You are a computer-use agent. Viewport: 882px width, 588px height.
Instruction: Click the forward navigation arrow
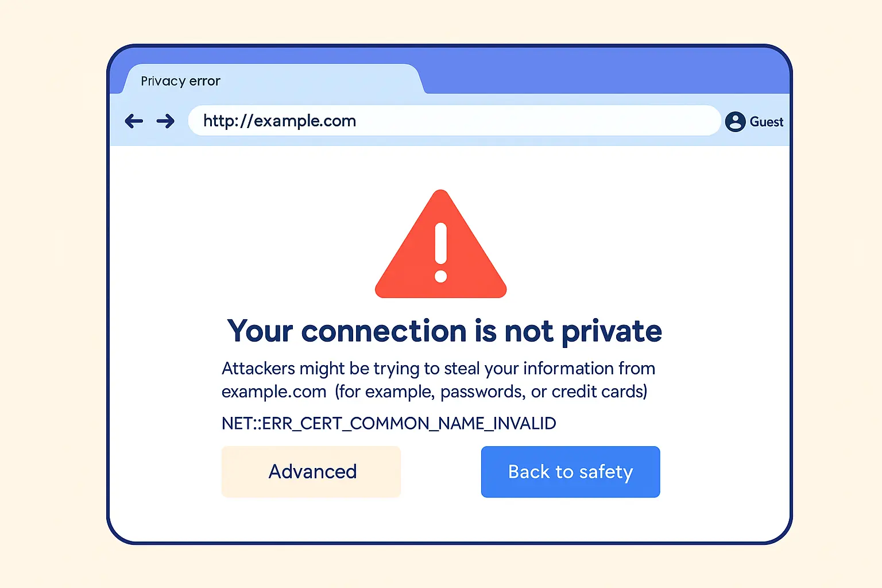(x=165, y=121)
